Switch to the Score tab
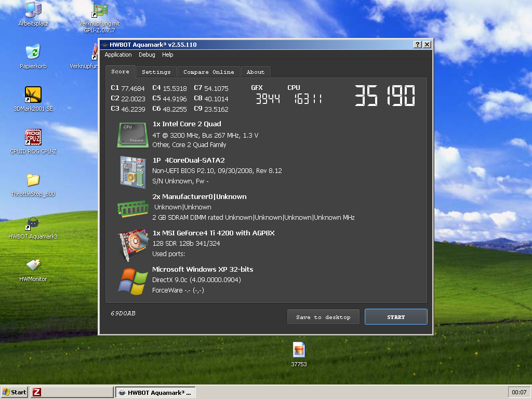This screenshot has width=532, height=399. (x=121, y=72)
